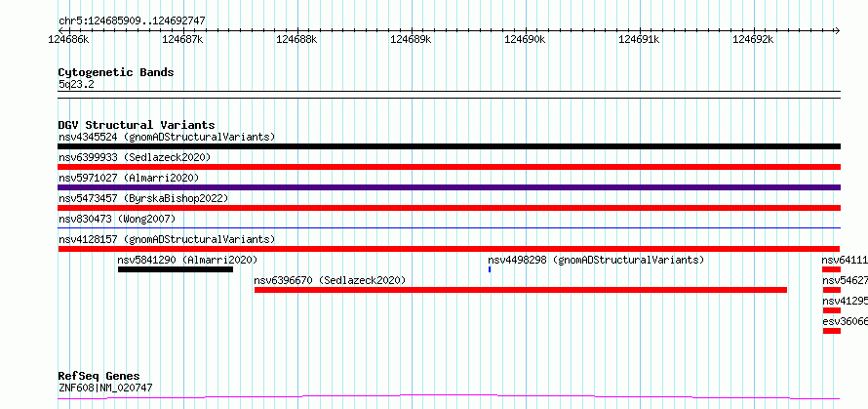The width and height of the screenshot is (868, 409).
Task: Click the chr5:124685909..124692747 region label
Action: click(x=132, y=20)
